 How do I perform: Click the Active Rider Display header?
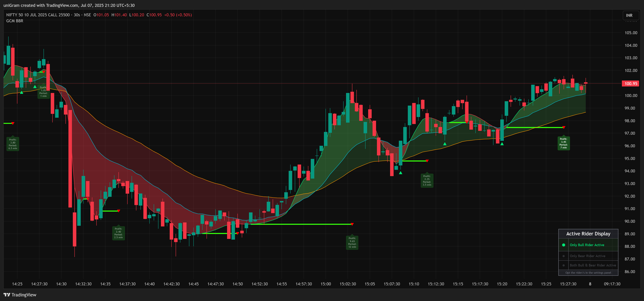pos(588,234)
